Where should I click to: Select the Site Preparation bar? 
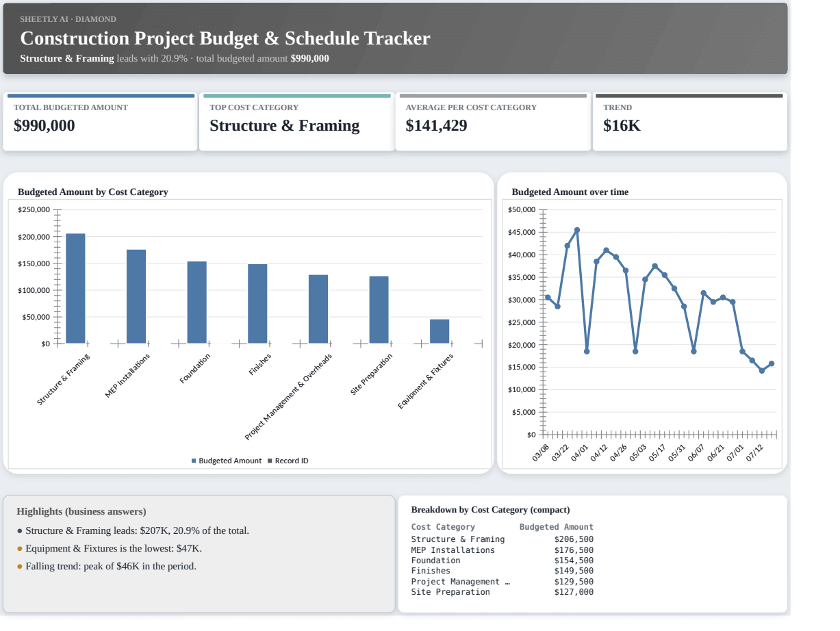pos(379,310)
